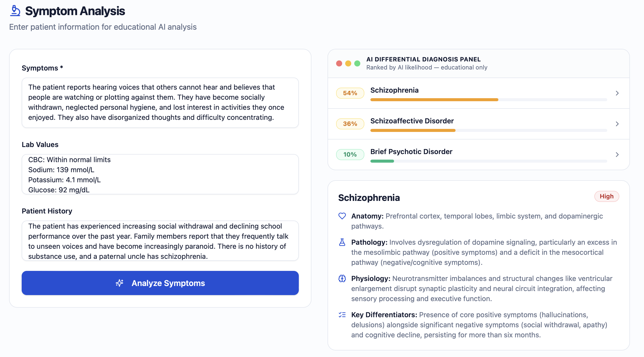Viewport: 644px width, 357px height.
Task: Select the Schizoaffective Disorder row
Action: [x=479, y=124]
